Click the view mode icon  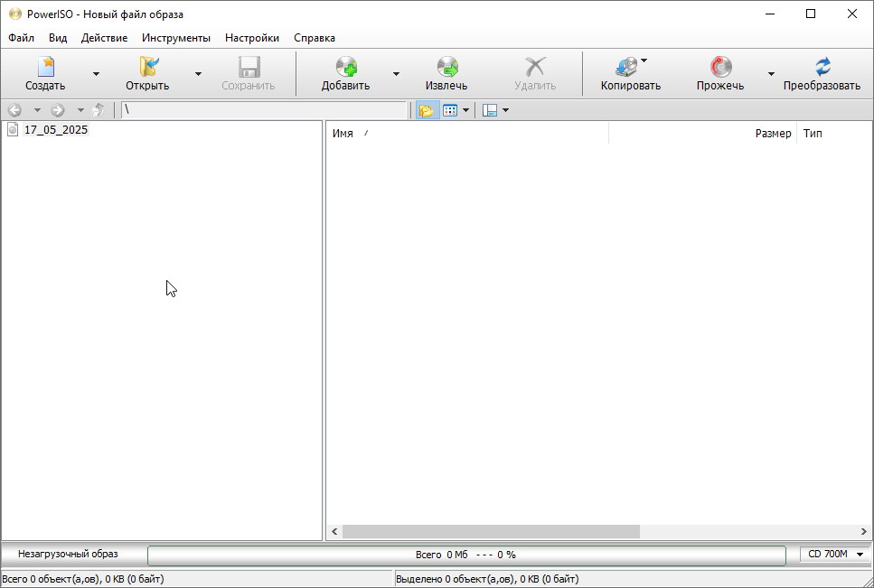[450, 110]
